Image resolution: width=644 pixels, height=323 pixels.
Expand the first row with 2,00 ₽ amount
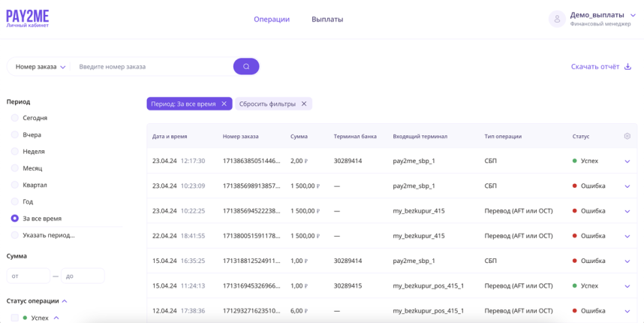pyautogui.click(x=627, y=161)
